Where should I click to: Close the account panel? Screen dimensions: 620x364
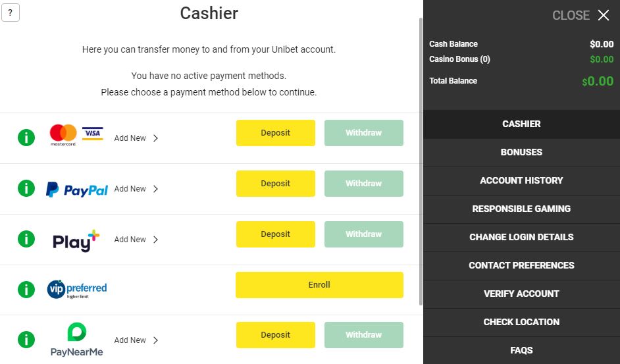coord(581,15)
